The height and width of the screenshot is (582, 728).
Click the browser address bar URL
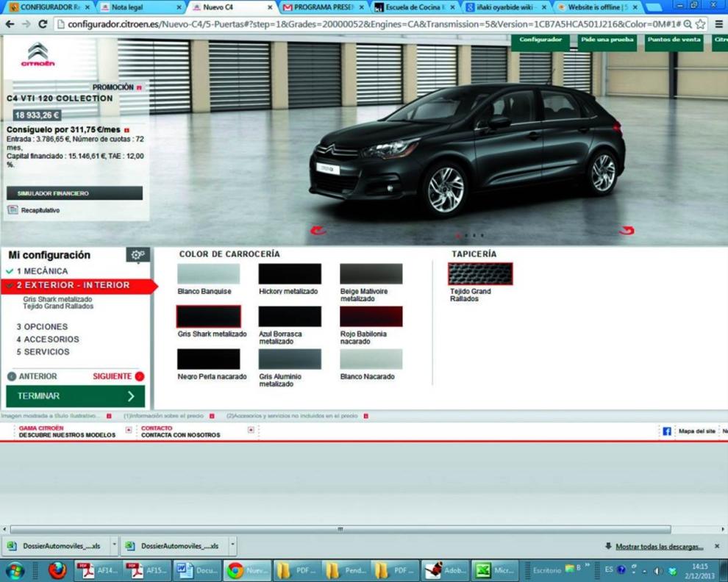[374, 24]
